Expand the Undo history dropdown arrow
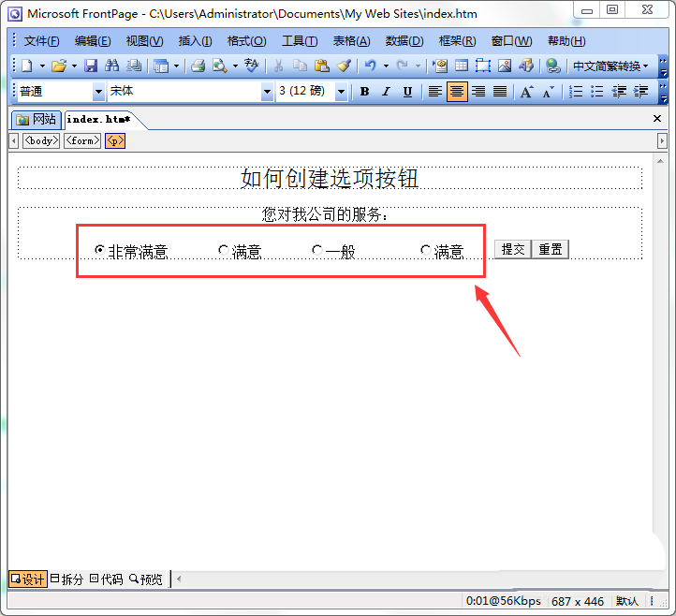 (x=387, y=66)
